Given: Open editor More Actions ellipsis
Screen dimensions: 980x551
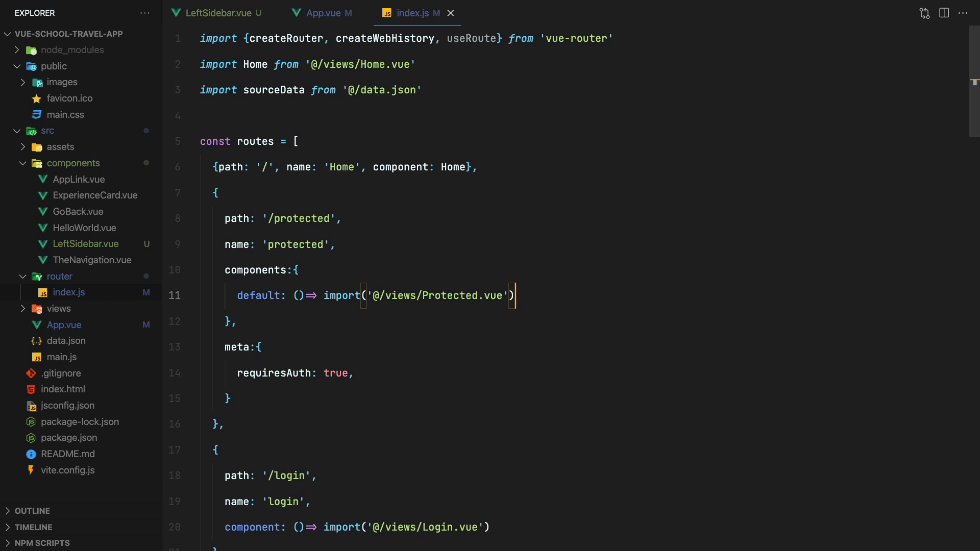Looking at the screenshot, I should [963, 13].
